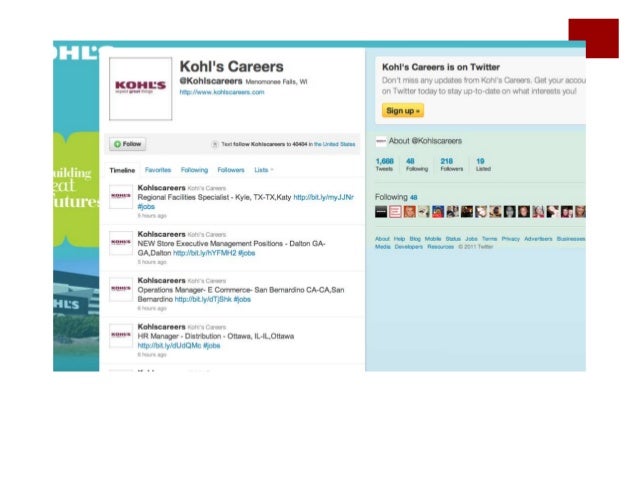
Task: Open the Advertisers footer link
Action: [538, 239]
